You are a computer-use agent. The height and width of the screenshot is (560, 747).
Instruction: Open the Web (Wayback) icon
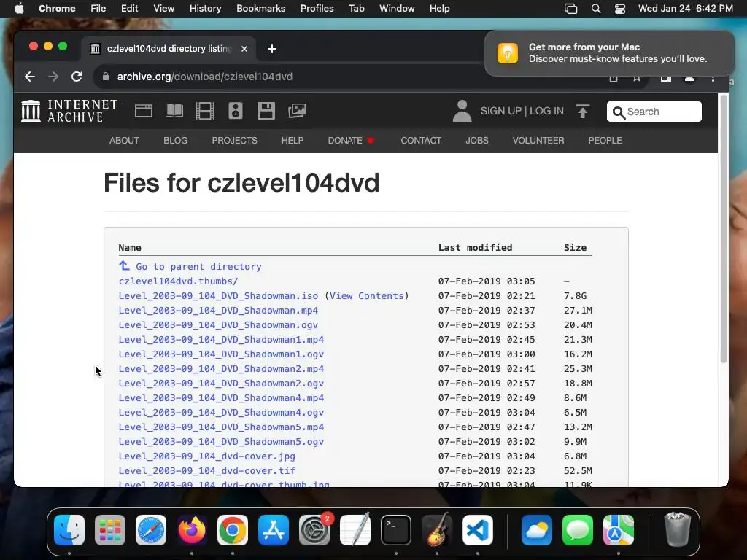[144, 111]
